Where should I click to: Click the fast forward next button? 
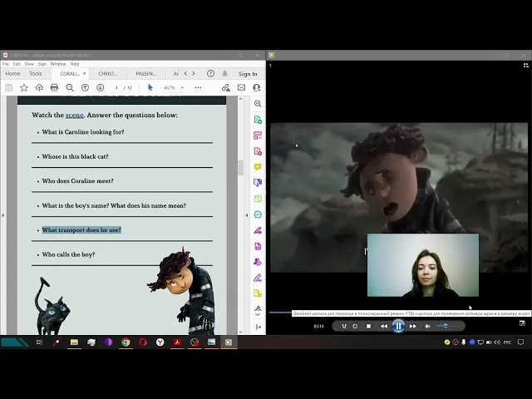(412, 326)
